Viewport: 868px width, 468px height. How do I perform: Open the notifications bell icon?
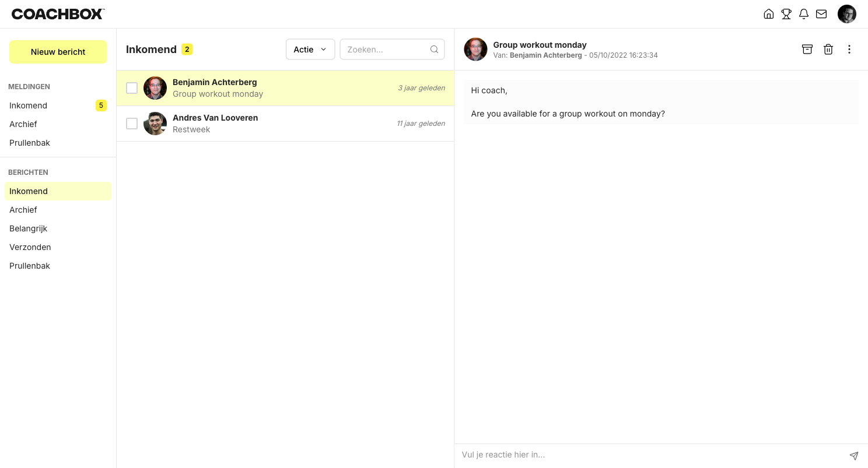tap(804, 14)
